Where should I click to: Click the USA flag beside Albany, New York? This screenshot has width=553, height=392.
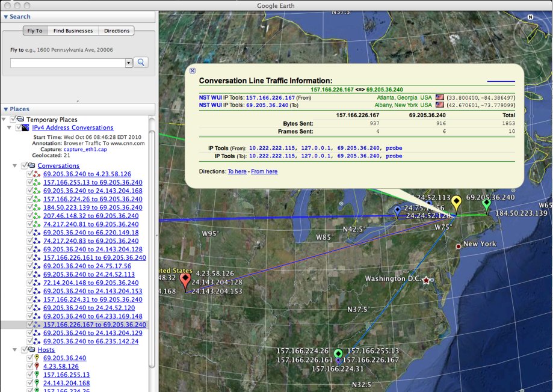tap(439, 105)
